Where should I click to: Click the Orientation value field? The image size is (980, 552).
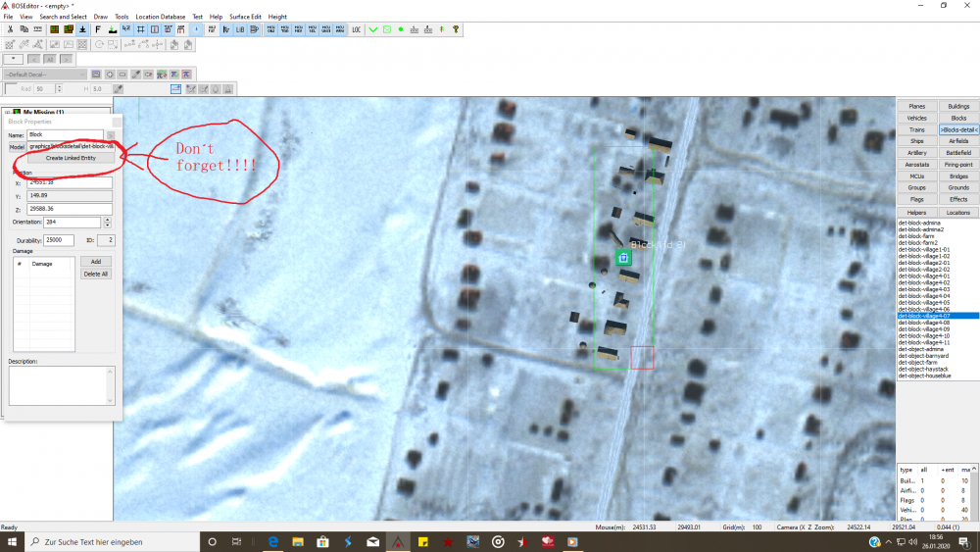[72, 222]
